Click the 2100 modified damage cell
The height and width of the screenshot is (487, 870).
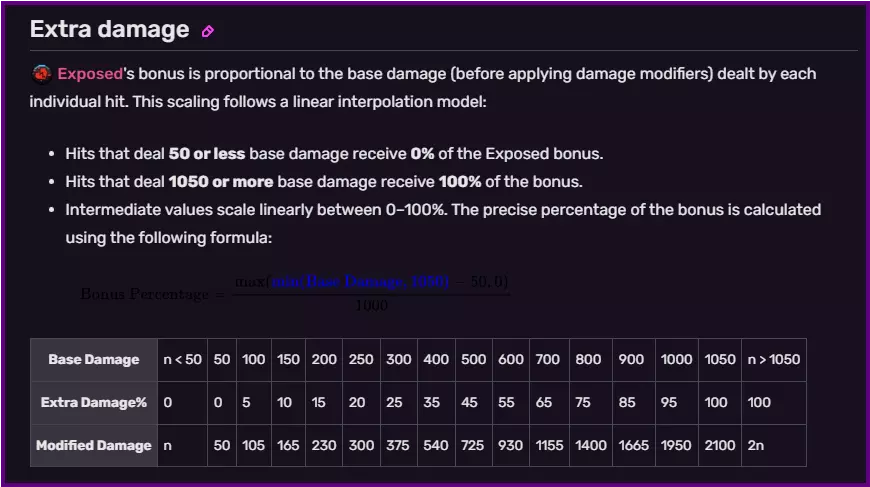tap(721, 445)
